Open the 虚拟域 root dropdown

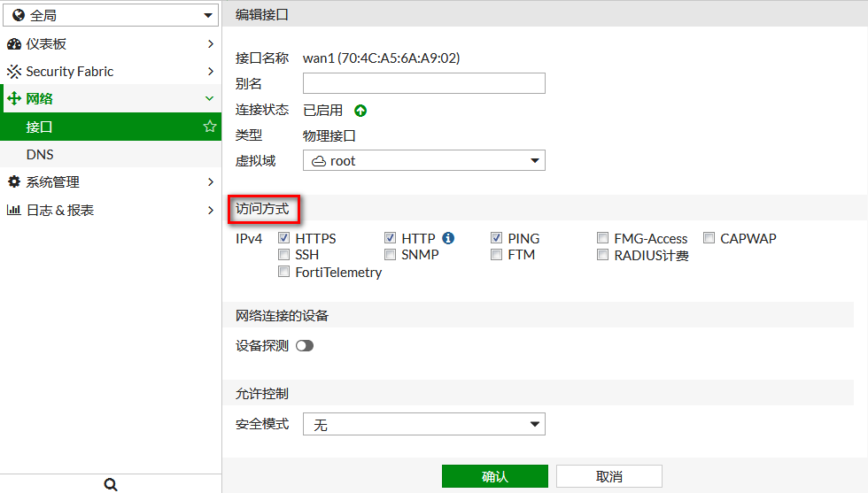point(423,160)
